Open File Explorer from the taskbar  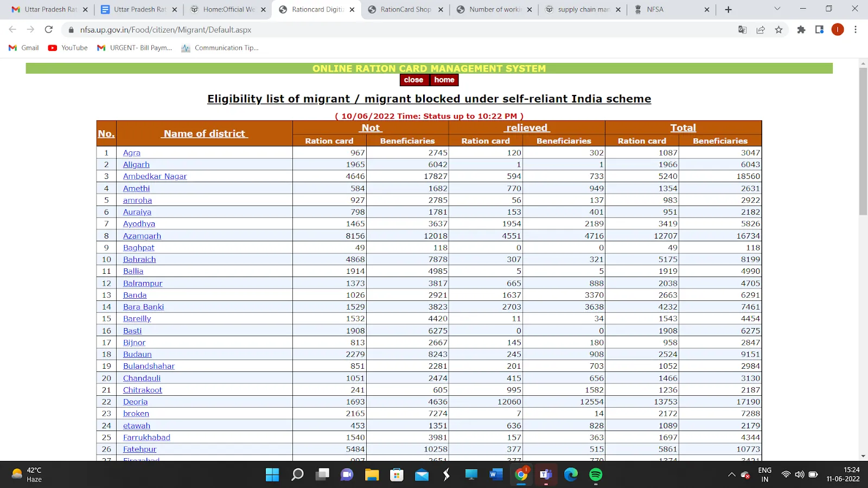coord(372,474)
